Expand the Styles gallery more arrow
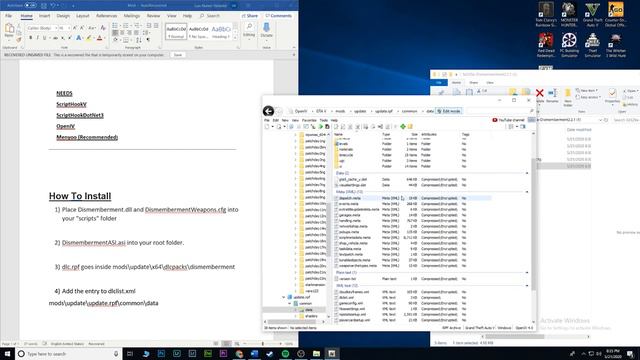 click(235, 38)
